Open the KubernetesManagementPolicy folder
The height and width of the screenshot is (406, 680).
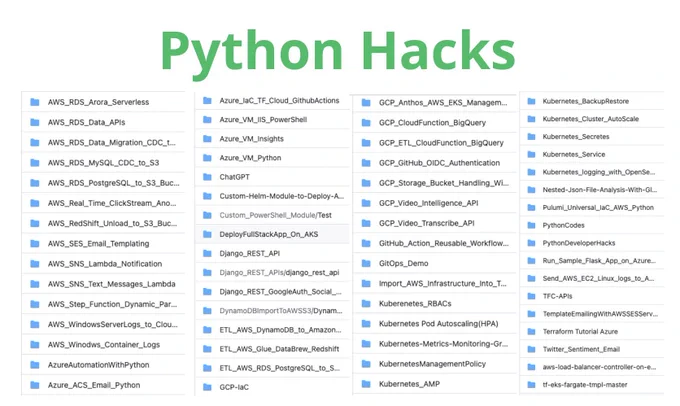pos(432,364)
